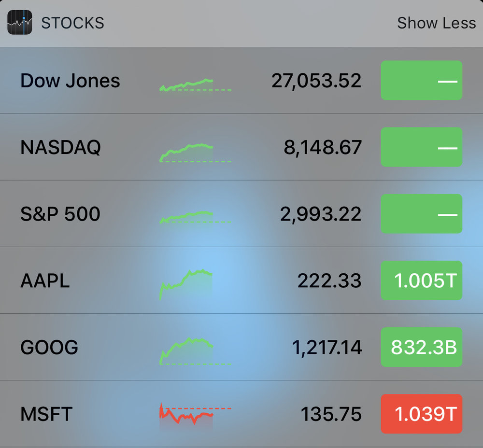Tap the GOOG sparkline chart

195,351
